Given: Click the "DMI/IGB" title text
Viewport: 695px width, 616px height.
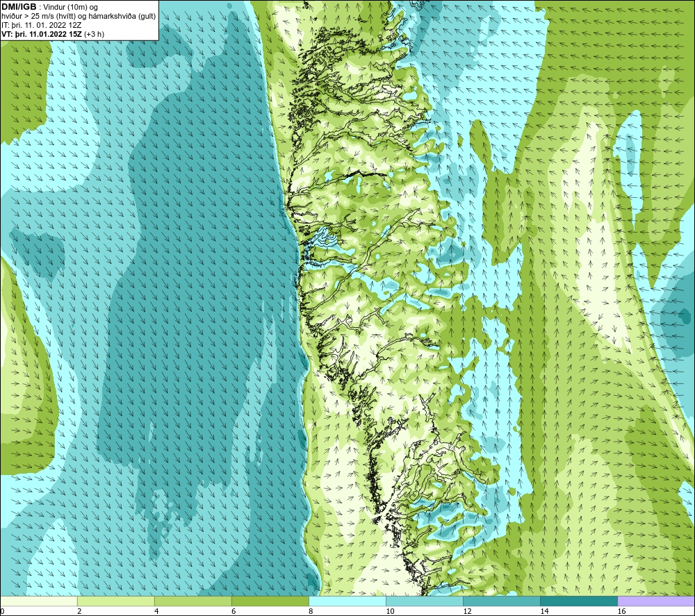Looking at the screenshot, I should click(19, 7).
